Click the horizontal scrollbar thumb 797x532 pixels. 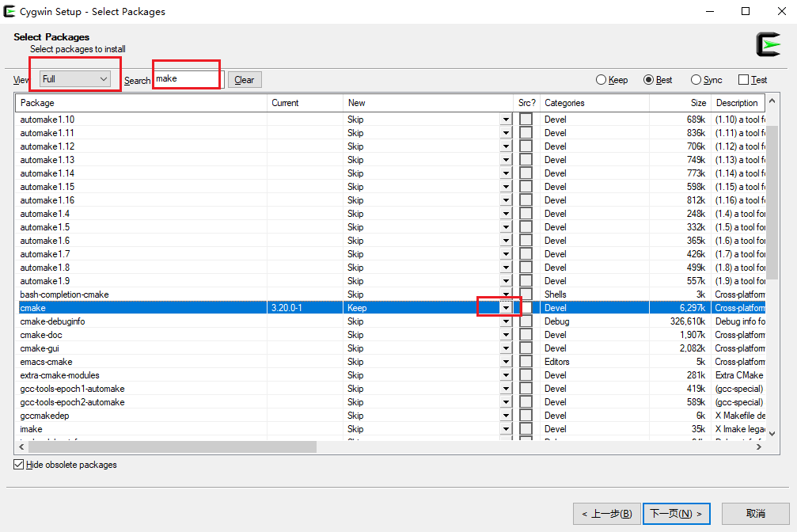tap(173, 447)
